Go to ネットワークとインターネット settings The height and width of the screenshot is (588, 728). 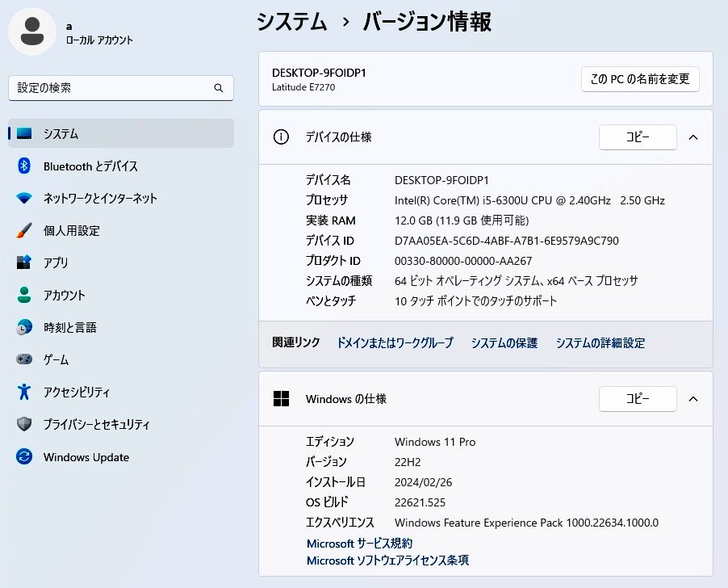pyautogui.click(x=121, y=199)
